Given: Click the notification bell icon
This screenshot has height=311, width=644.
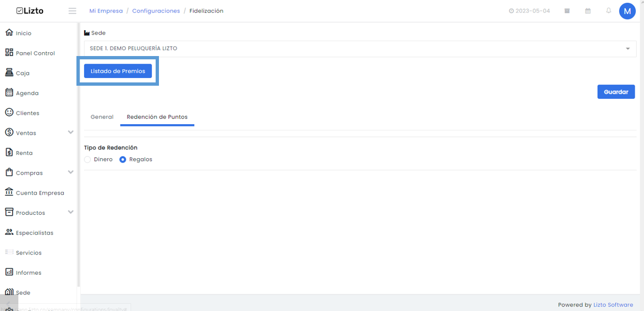Looking at the screenshot, I should [609, 10].
